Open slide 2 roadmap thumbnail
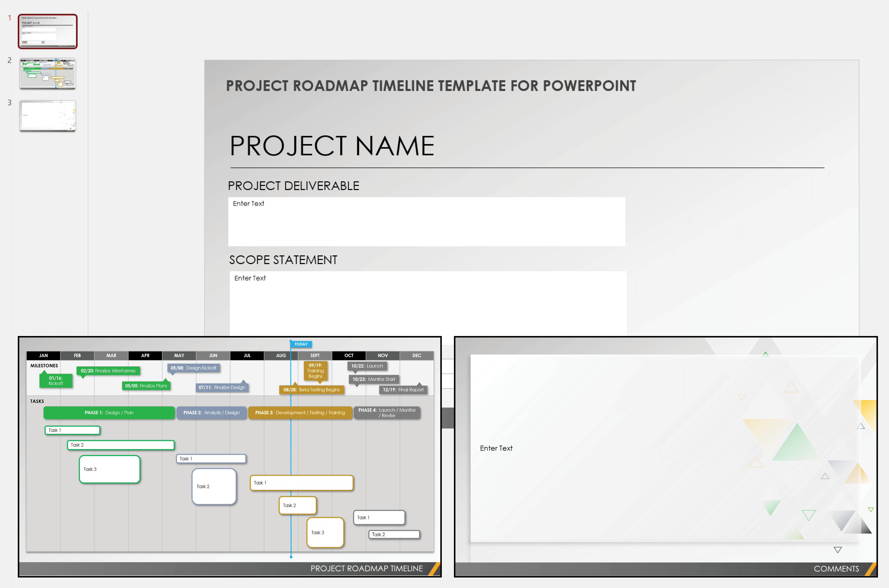Image resolution: width=889 pixels, height=588 pixels. pyautogui.click(x=48, y=73)
